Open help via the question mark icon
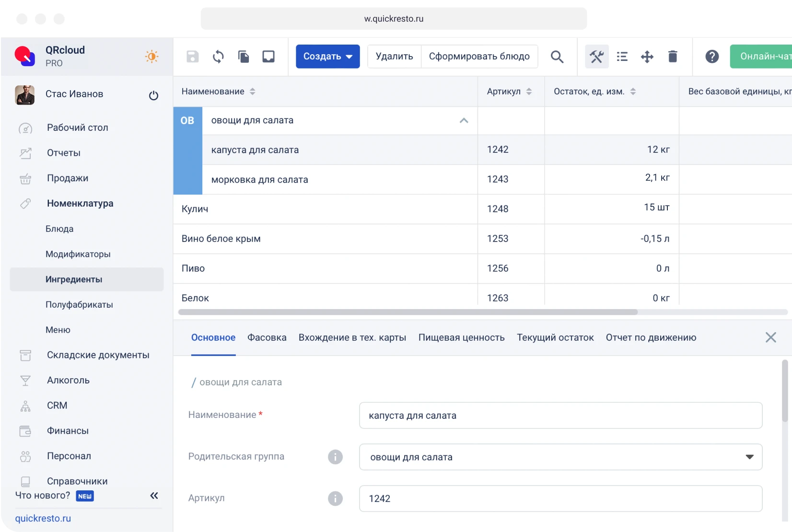The image size is (792, 532). click(712, 56)
